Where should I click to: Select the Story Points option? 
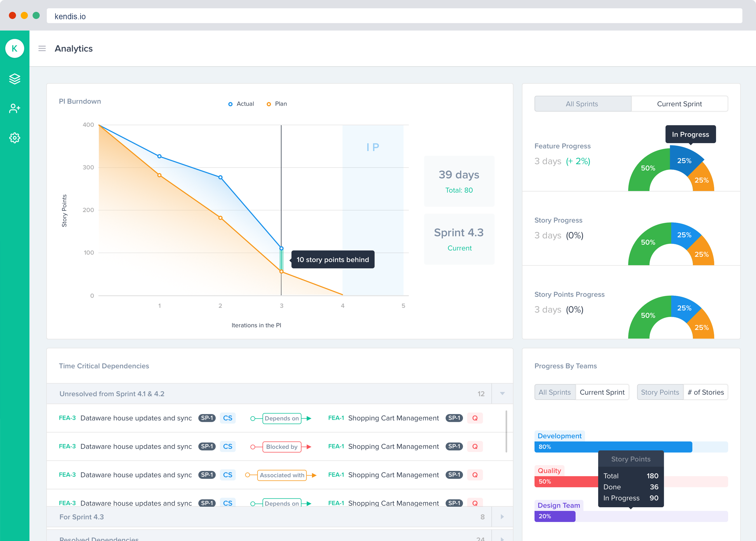tap(660, 393)
